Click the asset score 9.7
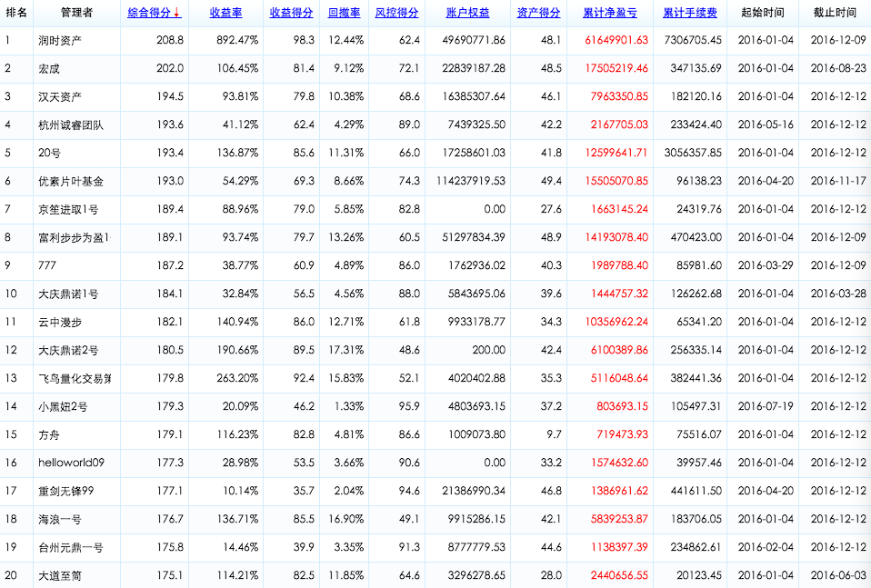This screenshot has height=588, width=871. click(554, 434)
